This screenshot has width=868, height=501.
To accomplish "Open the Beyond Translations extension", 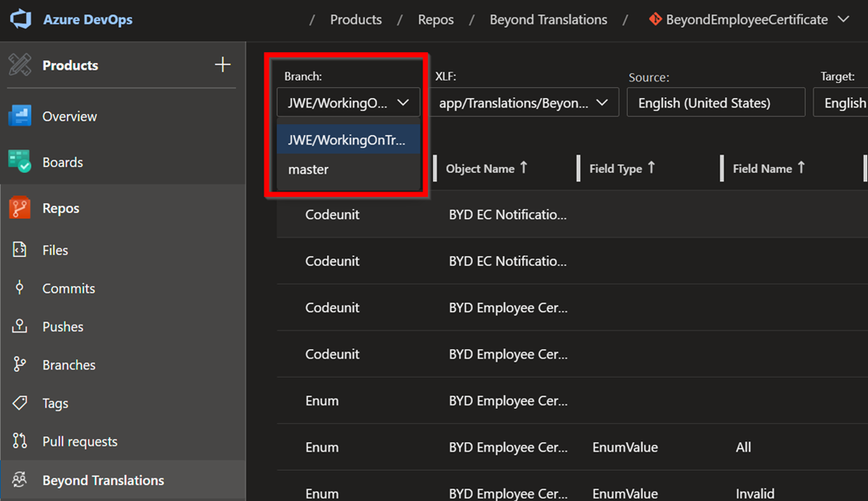I will pyautogui.click(x=102, y=480).
